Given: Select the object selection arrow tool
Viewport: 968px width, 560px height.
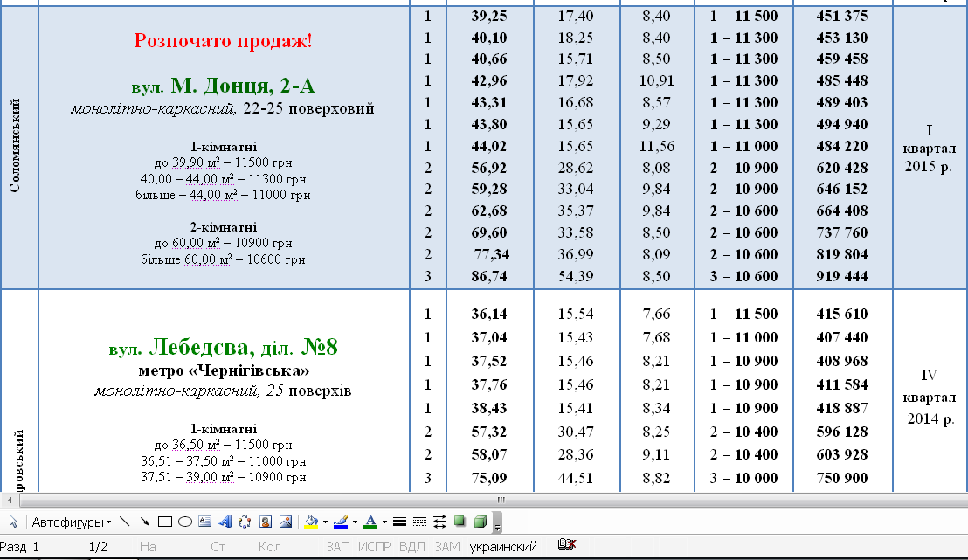Looking at the screenshot, I should coord(13,522).
